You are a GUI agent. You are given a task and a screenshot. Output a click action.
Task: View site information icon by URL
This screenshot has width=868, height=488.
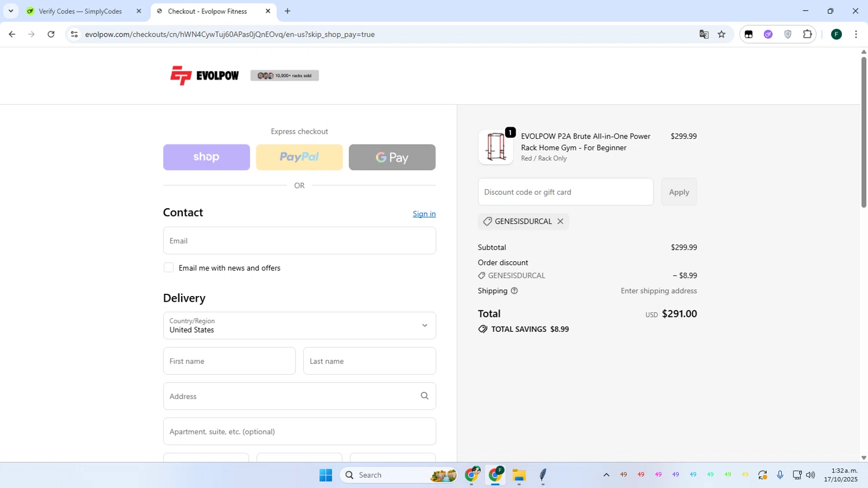click(x=74, y=34)
